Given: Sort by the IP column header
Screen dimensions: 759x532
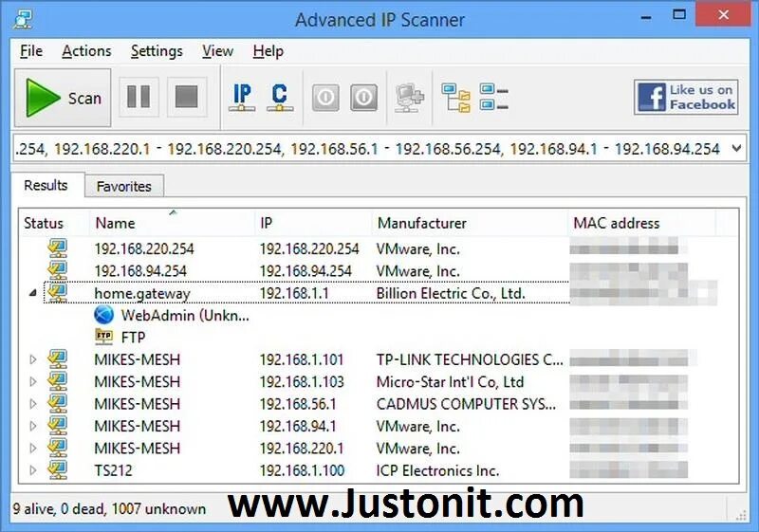Looking at the screenshot, I should (x=313, y=223).
